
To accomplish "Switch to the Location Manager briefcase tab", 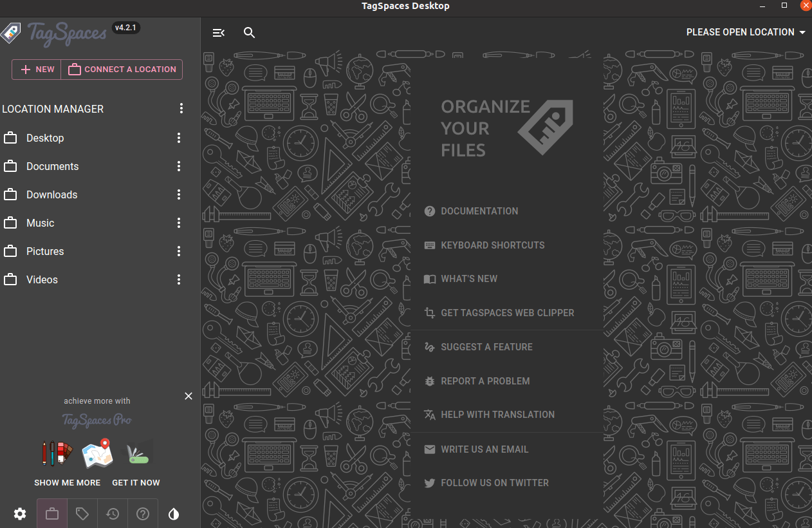I will tap(52, 514).
